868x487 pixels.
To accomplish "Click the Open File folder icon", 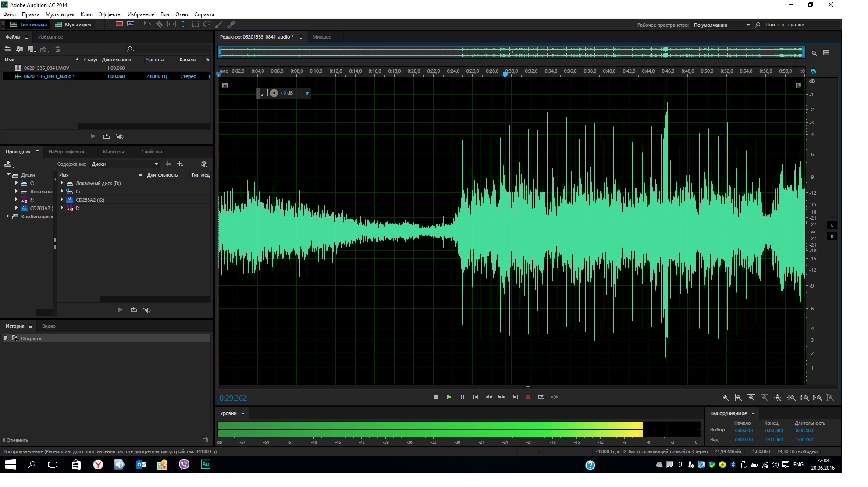I will (8, 49).
